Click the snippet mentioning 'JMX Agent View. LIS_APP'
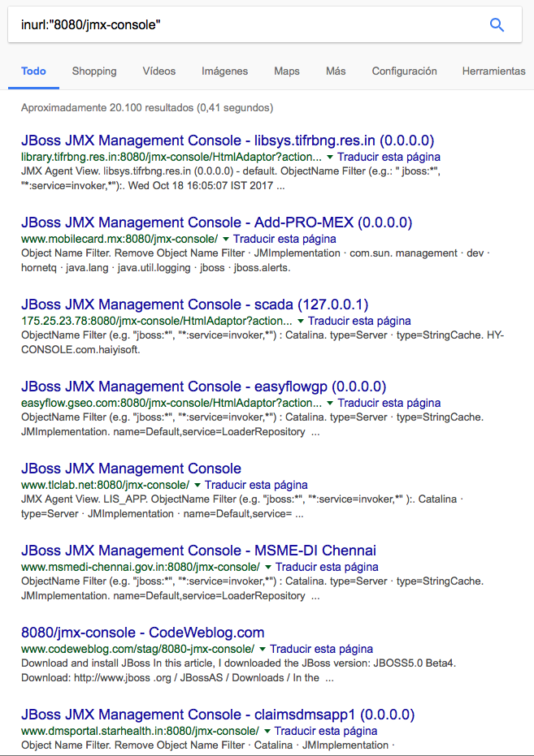 [241, 506]
